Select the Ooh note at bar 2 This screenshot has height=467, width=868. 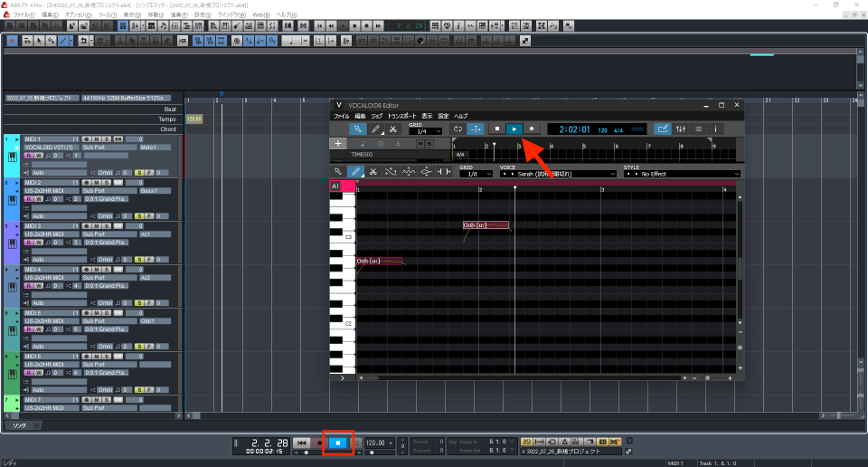486,225
